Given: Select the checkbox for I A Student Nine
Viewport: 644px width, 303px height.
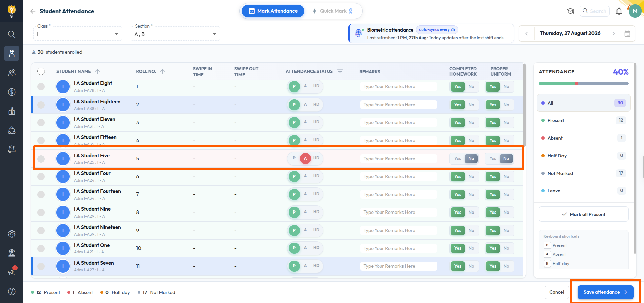Looking at the screenshot, I should [x=41, y=212].
